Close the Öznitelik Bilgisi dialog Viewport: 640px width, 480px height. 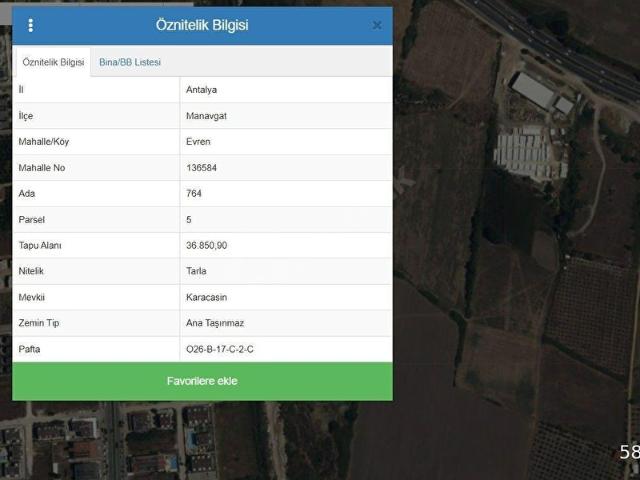[377, 26]
